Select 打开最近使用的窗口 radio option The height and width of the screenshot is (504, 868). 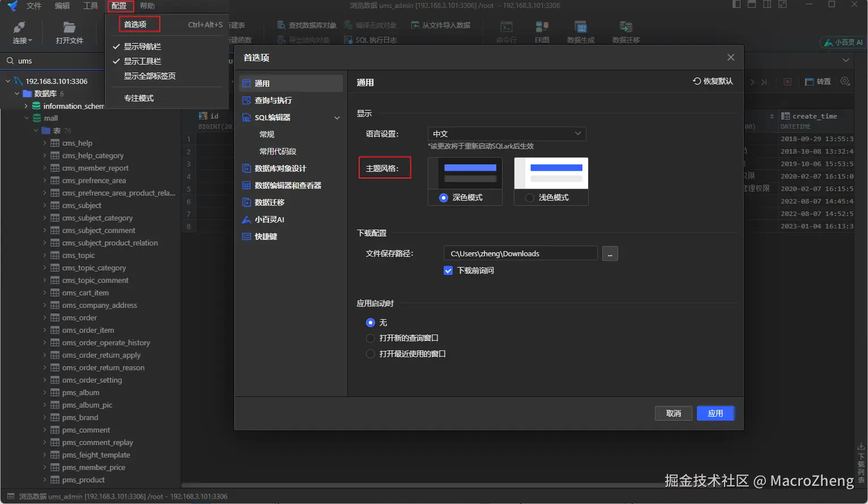(371, 354)
